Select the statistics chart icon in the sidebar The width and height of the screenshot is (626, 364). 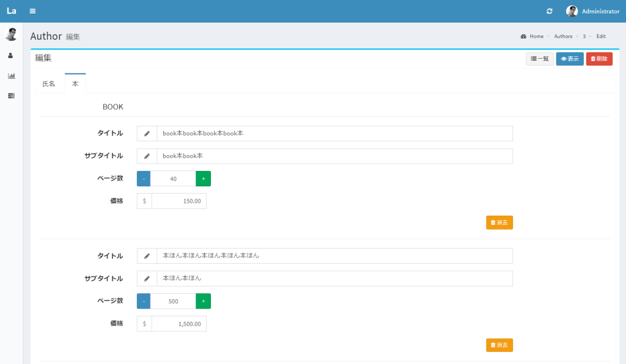tap(11, 76)
